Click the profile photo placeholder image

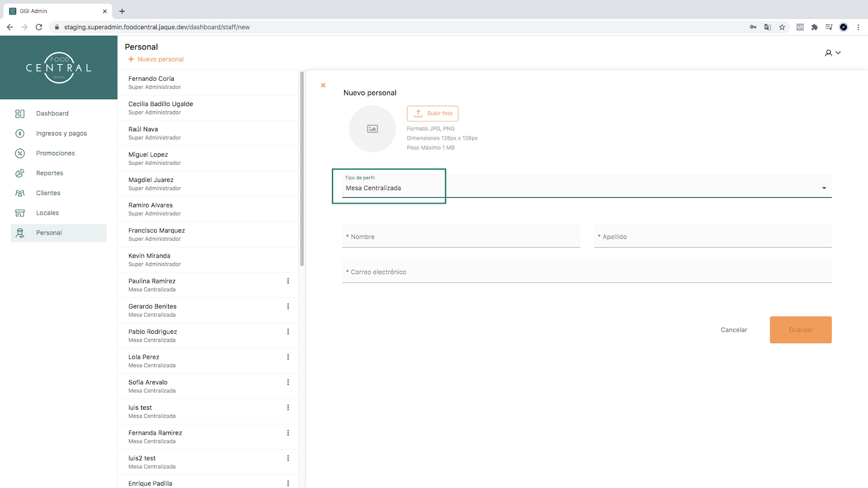coord(372,129)
